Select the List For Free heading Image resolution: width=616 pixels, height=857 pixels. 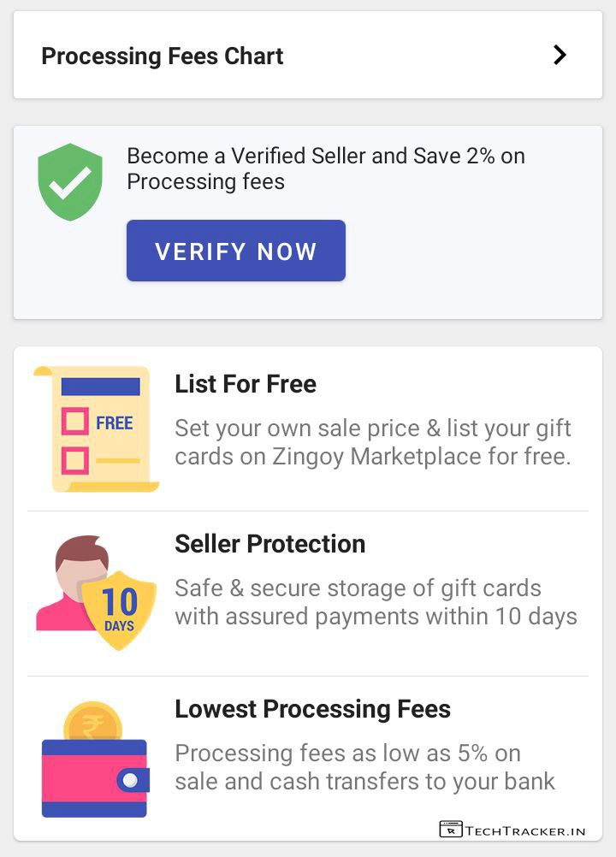pos(246,384)
